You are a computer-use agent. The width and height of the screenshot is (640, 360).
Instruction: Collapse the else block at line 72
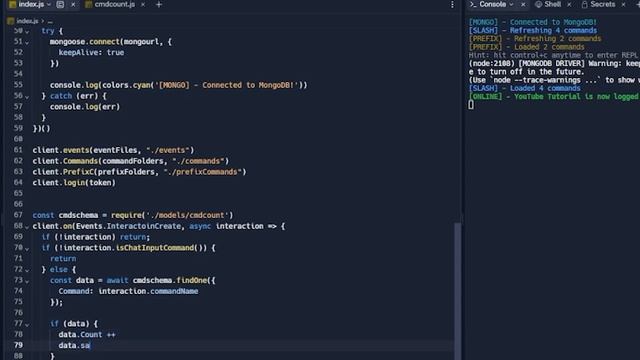point(27,270)
